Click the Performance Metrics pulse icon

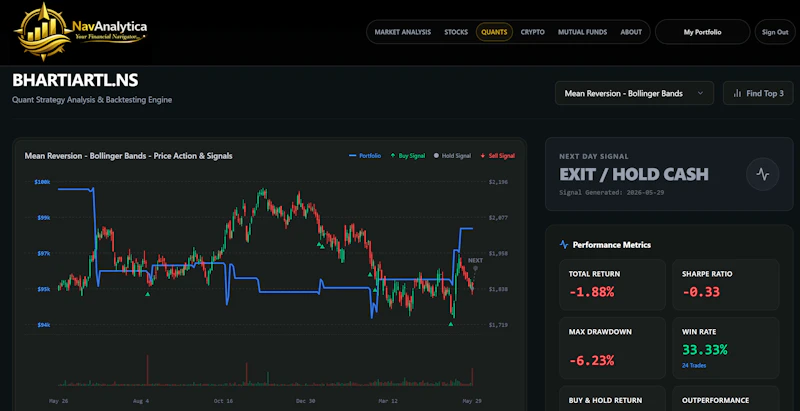point(564,245)
